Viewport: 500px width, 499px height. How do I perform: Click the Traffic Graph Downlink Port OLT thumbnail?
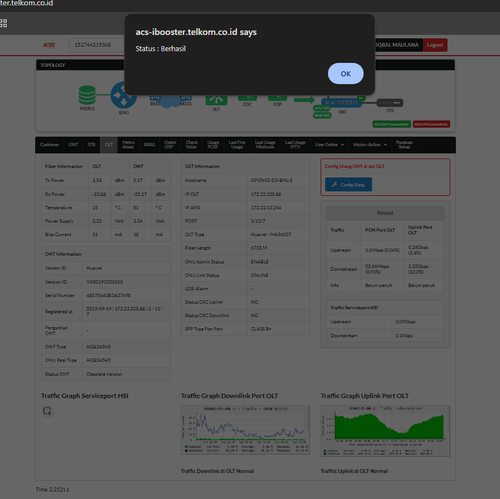(245, 430)
